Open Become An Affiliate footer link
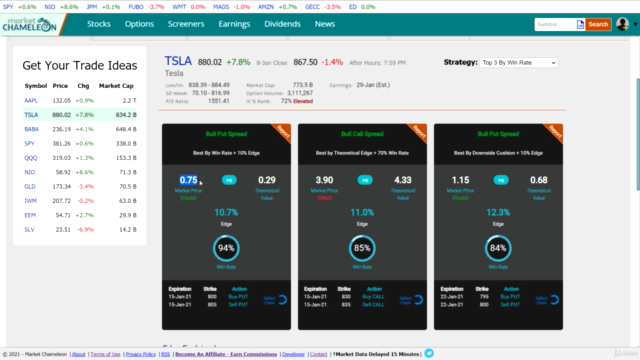Screen dimensions: 640x360 coord(226,354)
